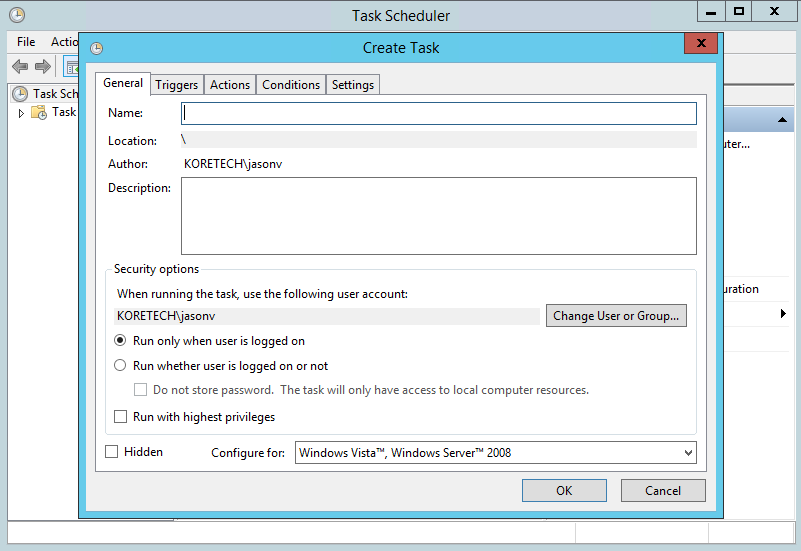
Task: Close the Create Task dialog
Action: (701, 43)
